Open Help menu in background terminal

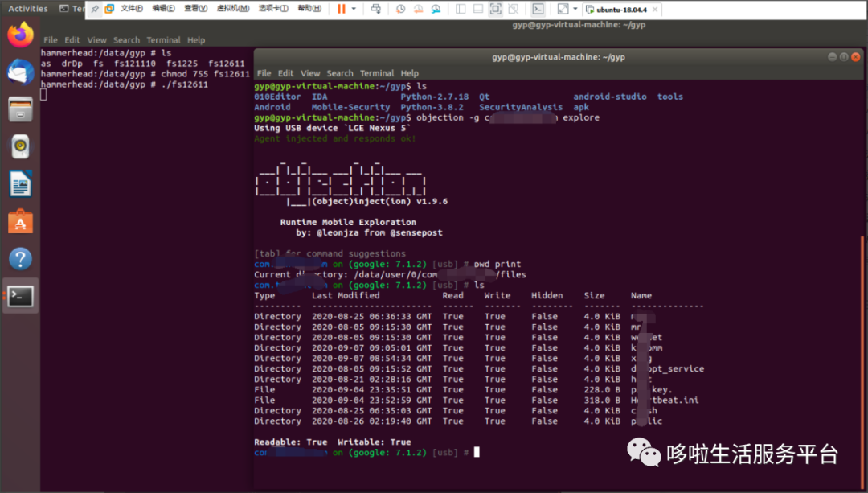coord(196,40)
